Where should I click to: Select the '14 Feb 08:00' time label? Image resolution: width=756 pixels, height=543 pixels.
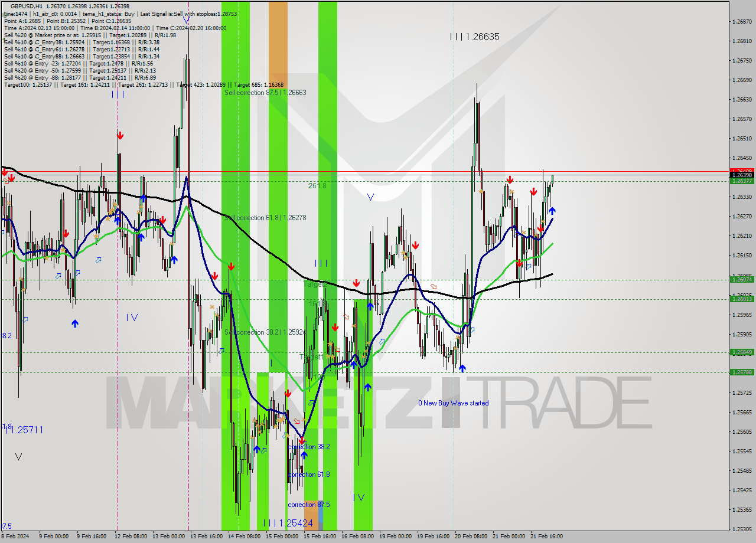point(244,537)
